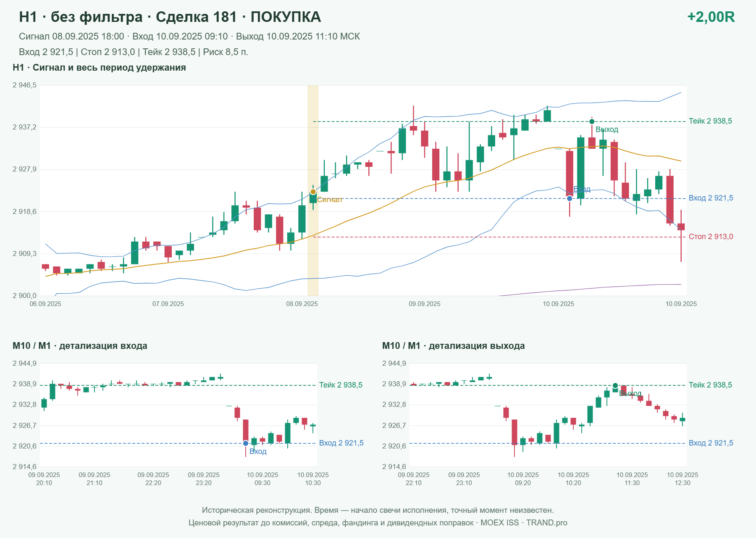
Task: Click the 2 918,6 price axis label
Action: pyautogui.click(x=25, y=211)
